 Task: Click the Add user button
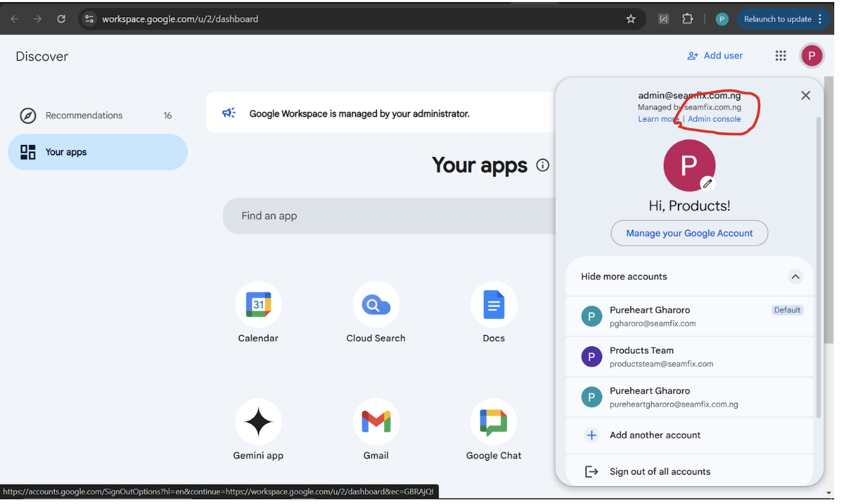(715, 55)
